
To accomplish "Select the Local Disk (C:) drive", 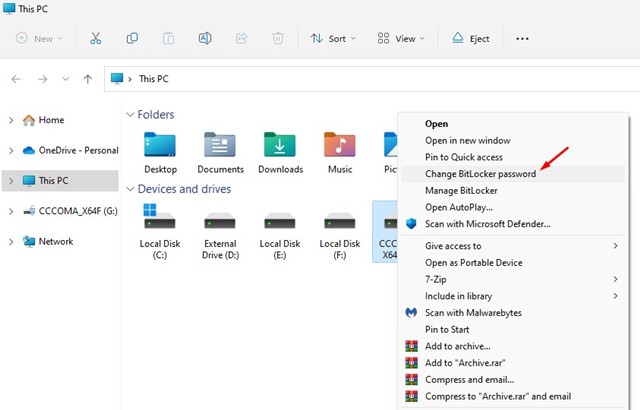I will pyautogui.click(x=160, y=220).
